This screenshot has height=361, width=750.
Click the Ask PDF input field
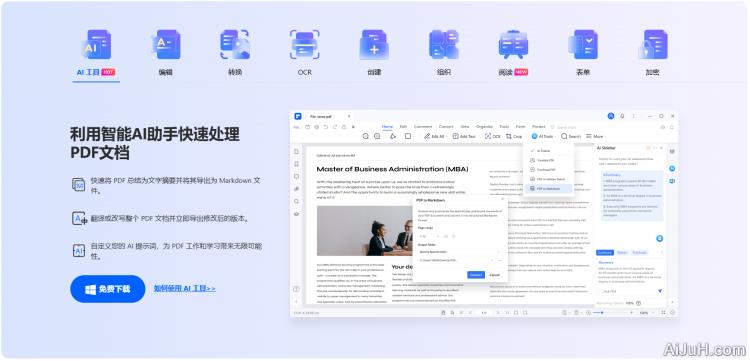(x=627, y=291)
